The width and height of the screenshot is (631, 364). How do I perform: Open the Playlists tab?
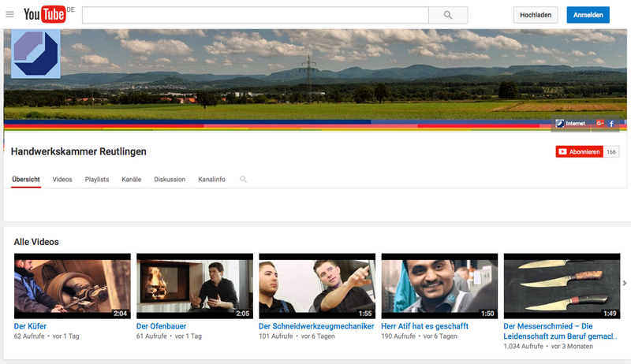(x=97, y=180)
